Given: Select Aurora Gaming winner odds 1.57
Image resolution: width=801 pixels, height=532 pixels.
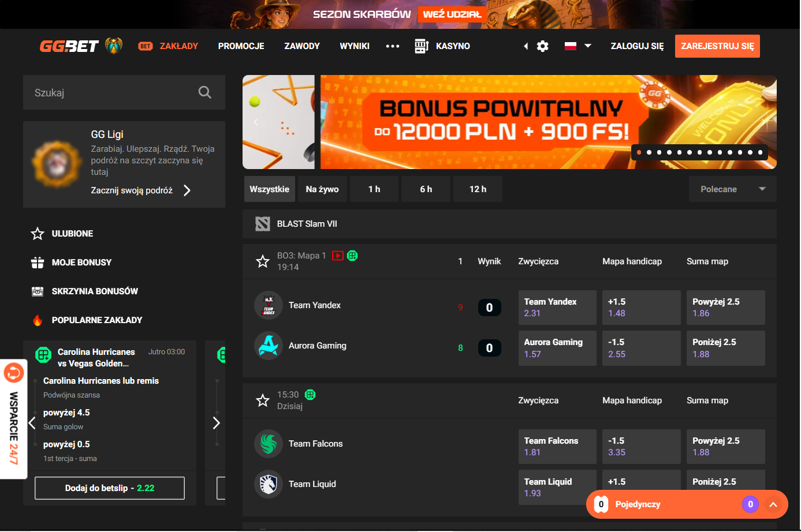Looking at the screenshot, I should 557,348.
